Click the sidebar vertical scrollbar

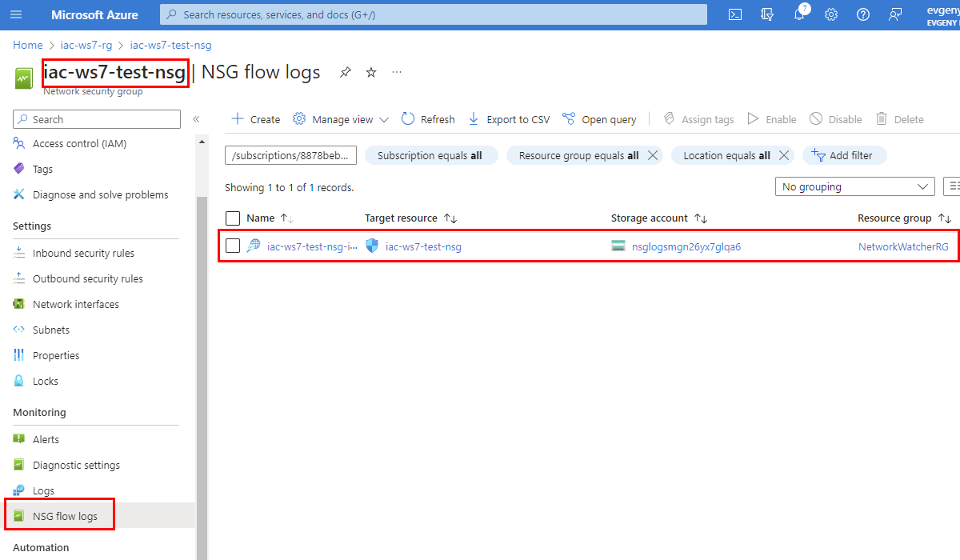pos(202,360)
